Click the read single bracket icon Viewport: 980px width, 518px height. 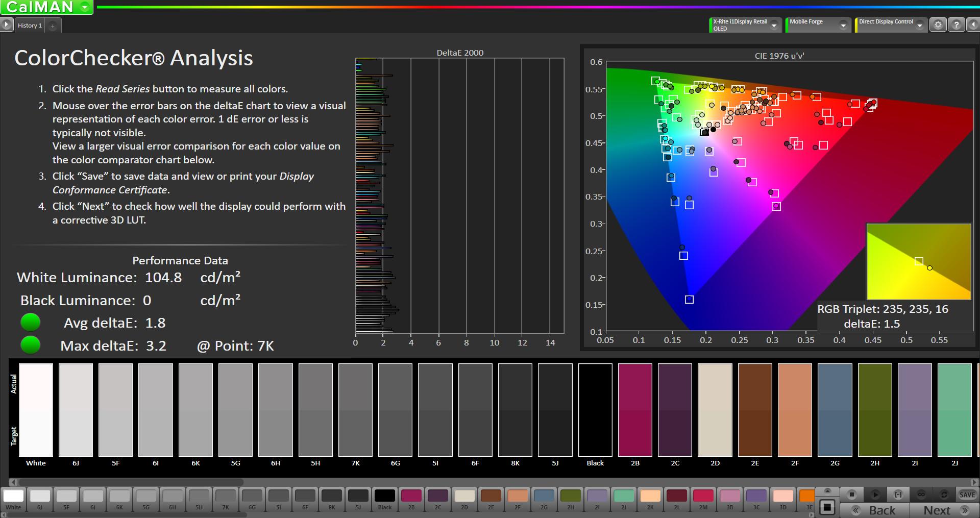click(898, 495)
